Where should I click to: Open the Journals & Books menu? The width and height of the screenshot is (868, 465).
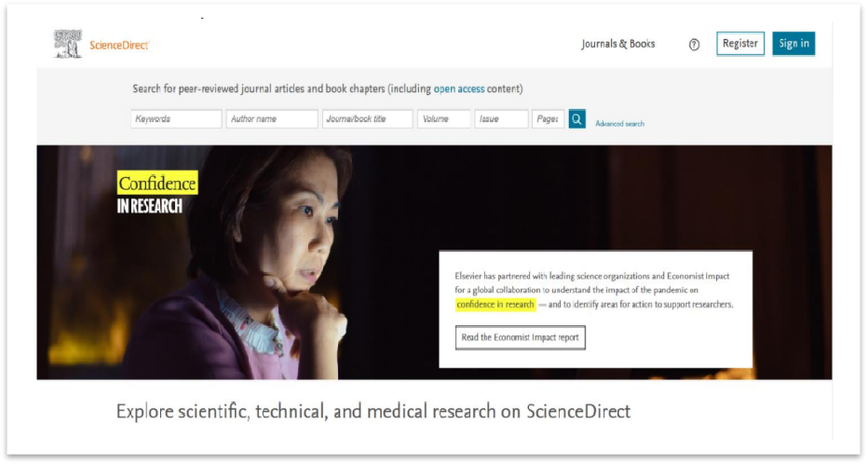617,44
